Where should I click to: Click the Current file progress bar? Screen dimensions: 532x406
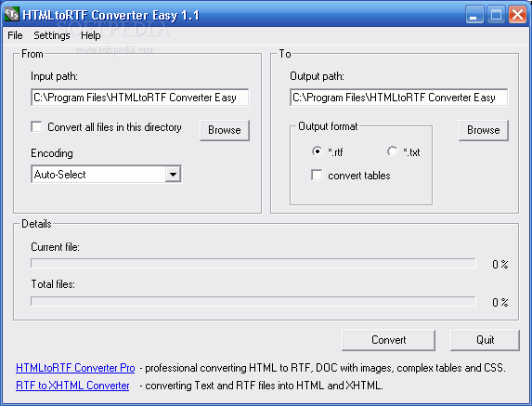tap(253, 263)
